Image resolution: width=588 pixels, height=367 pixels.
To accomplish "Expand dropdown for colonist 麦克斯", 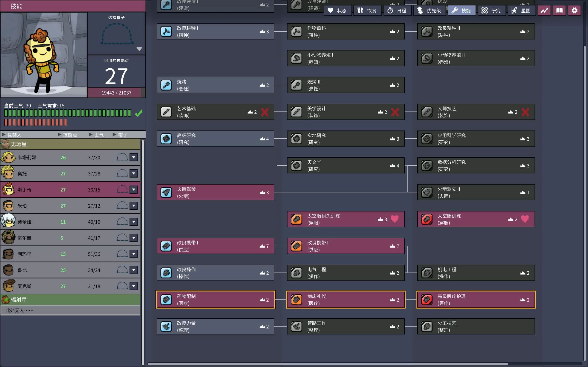I will [135, 286].
